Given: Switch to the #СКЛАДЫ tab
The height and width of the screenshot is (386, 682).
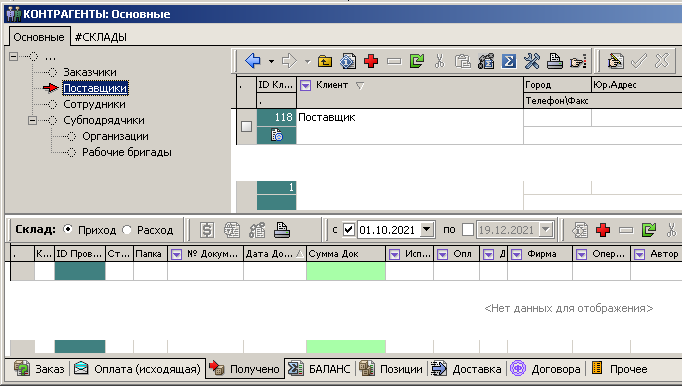Looking at the screenshot, I should point(100,37).
